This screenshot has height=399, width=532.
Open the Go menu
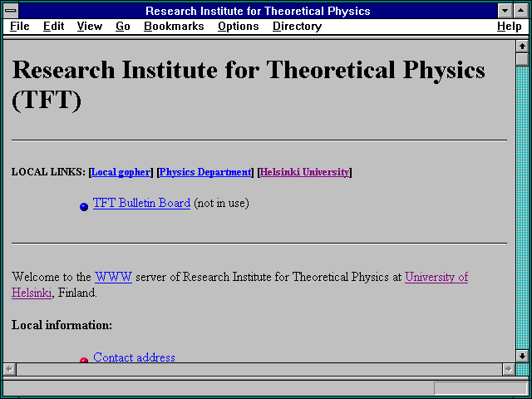(x=123, y=26)
